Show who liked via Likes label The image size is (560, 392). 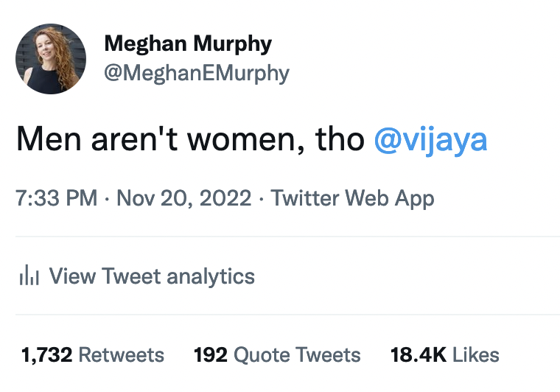point(476,355)
